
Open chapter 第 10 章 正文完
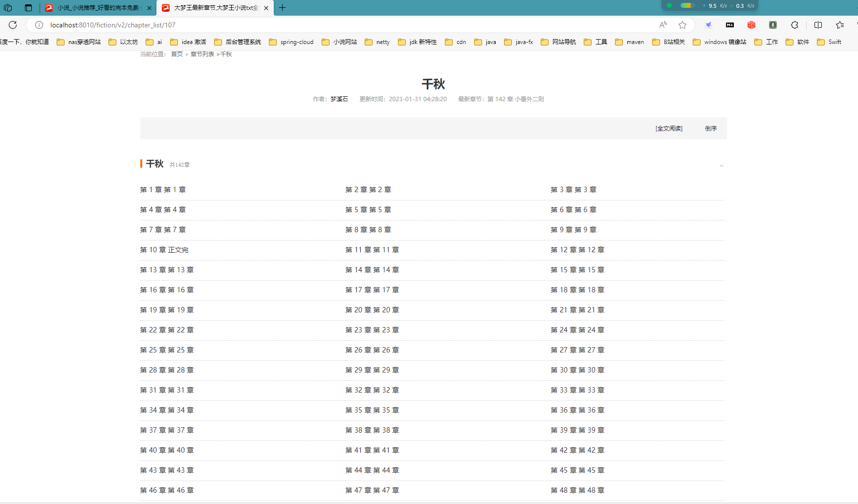click(x=164, y=250)
